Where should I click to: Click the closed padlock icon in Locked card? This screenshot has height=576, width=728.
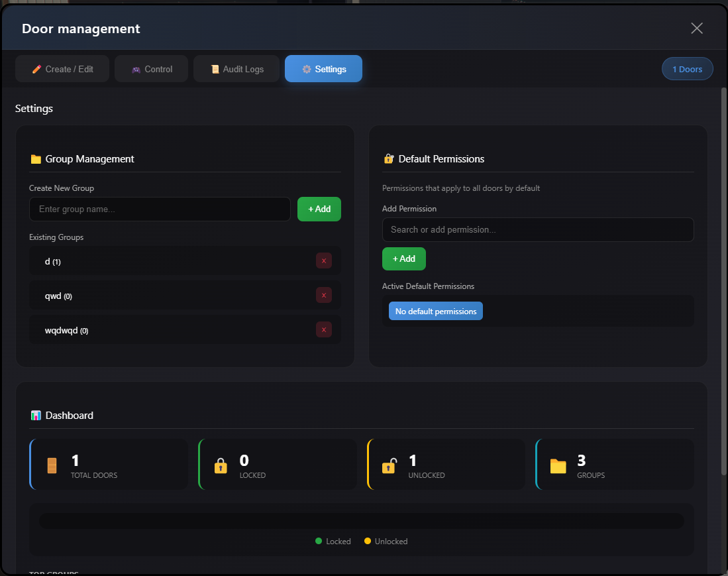221,466
